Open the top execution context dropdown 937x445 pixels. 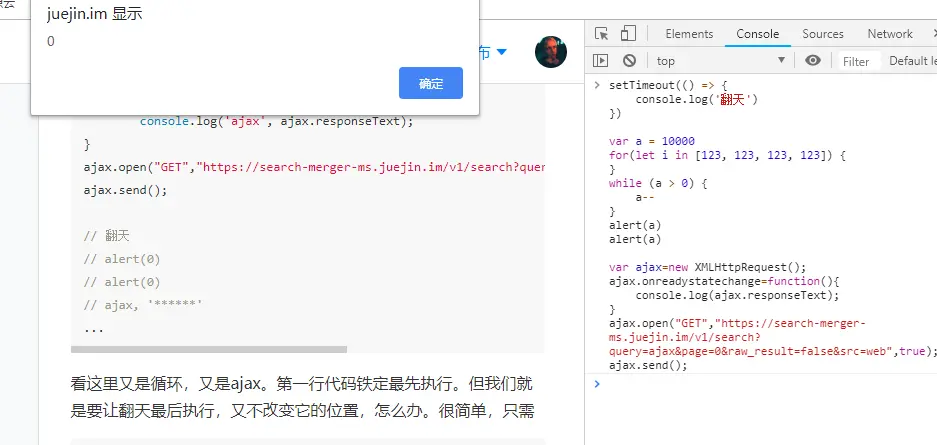coord(719,60)
